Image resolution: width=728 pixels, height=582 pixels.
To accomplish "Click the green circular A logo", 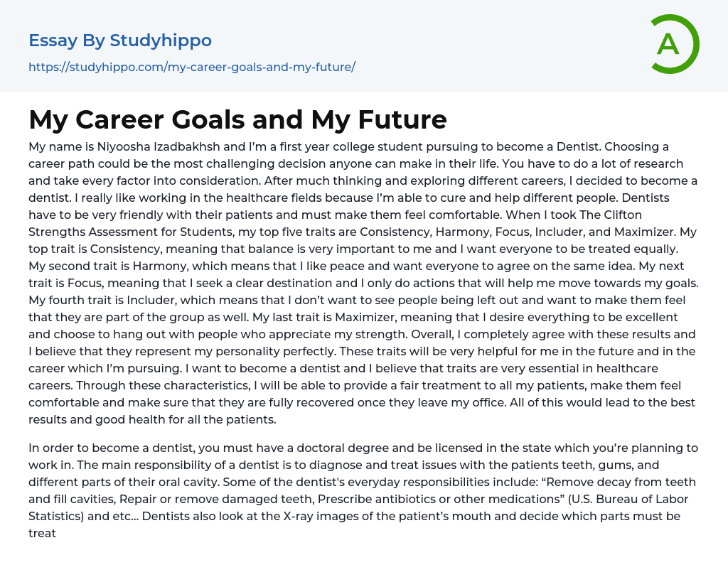I will [x=674, y=44].
